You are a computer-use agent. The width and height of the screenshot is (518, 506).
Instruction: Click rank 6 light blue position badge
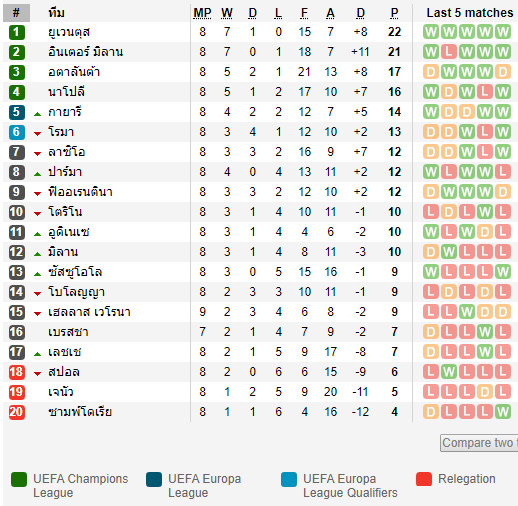17,132
